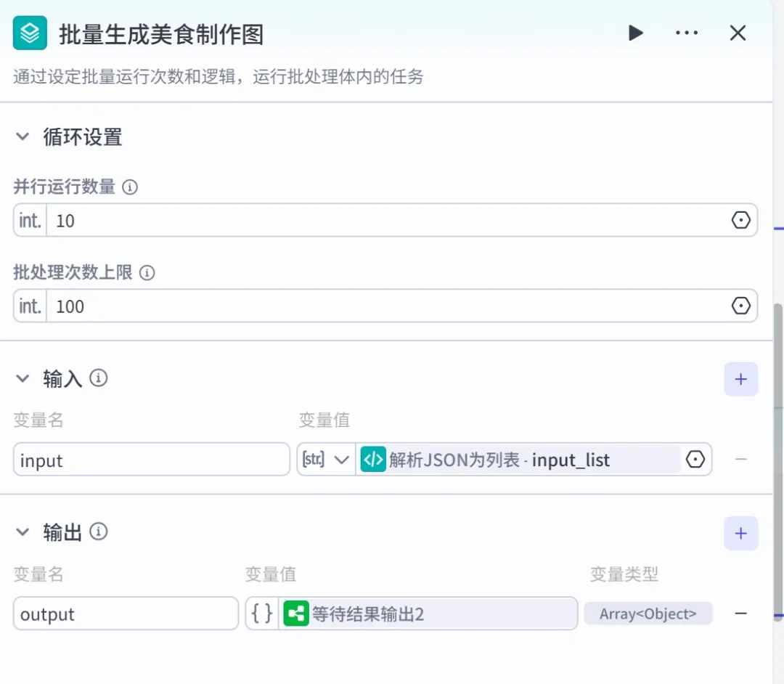Edit the parallel run count field
The image size is (784, 684).
tap(385, 220)
